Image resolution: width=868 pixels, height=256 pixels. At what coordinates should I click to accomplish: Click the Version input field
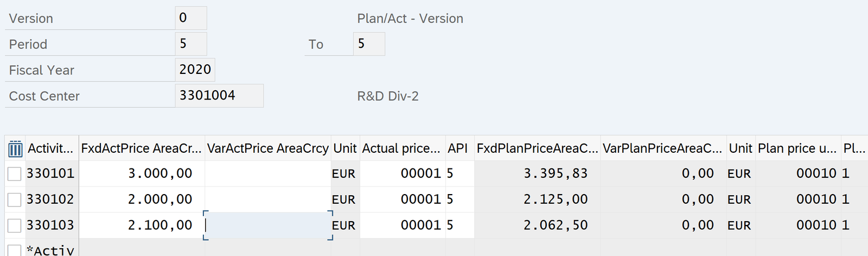190,18
